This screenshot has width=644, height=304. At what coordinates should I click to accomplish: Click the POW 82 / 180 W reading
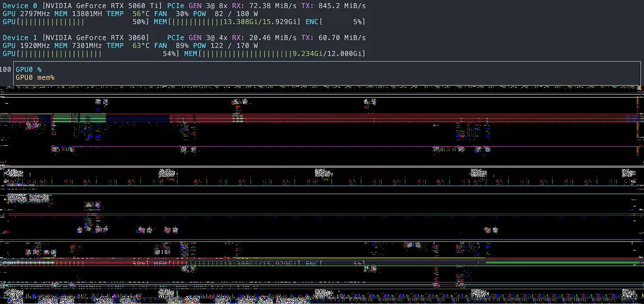click(225, 14)
